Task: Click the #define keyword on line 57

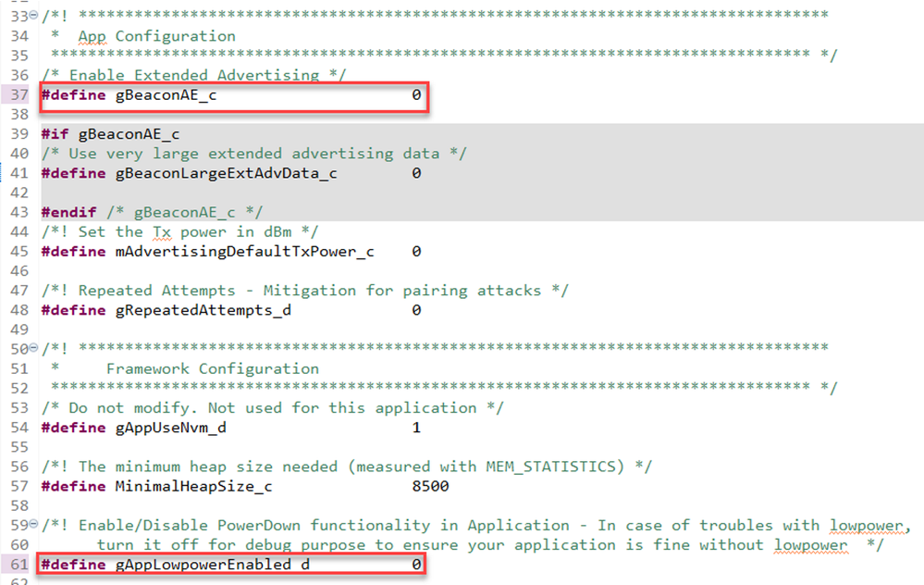Action: (74, 487)
